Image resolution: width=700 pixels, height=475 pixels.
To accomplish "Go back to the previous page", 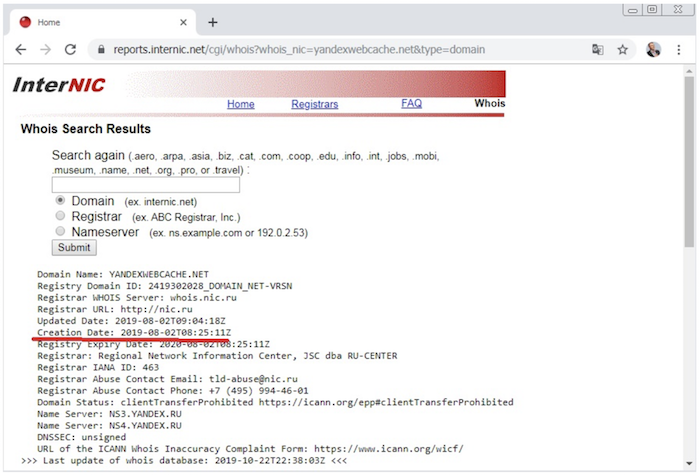I will click(21, 50).
